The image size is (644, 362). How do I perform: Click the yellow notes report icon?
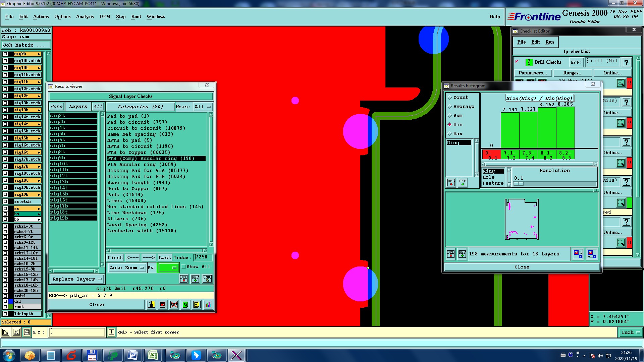click(x=197, y=305)
